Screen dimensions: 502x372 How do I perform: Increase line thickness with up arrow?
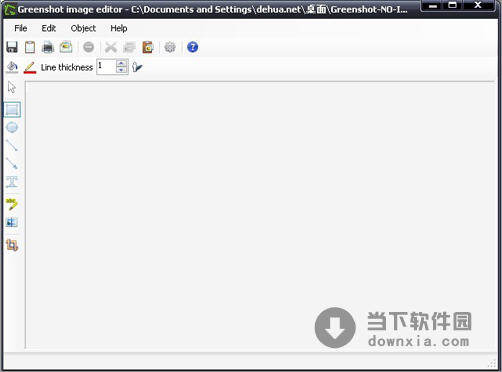pyautogui.click(x=121, y=63)
